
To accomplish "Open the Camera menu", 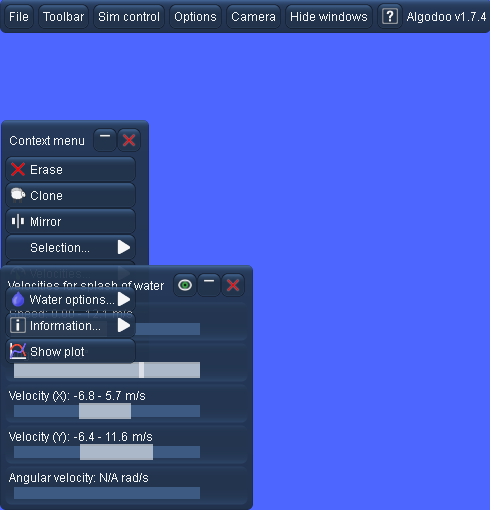I will tap(253, 17).
